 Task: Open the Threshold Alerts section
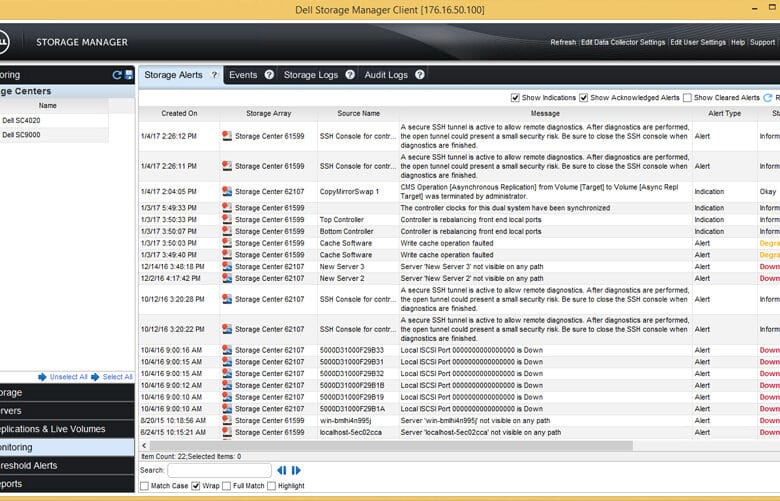click(x=67, y=466)
